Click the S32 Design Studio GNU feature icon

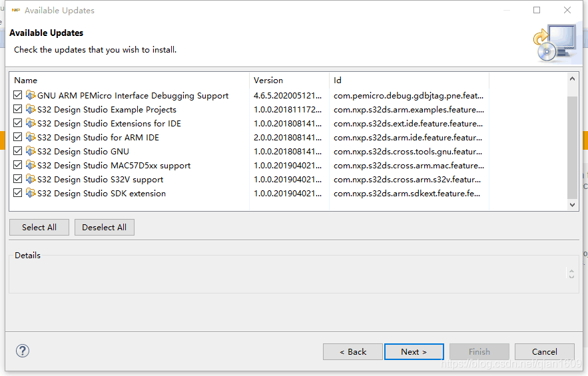click(31, 152)
